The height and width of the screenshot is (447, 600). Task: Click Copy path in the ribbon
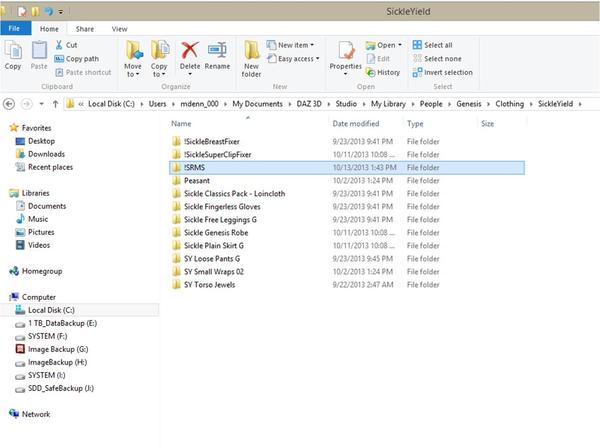[77, 59]
